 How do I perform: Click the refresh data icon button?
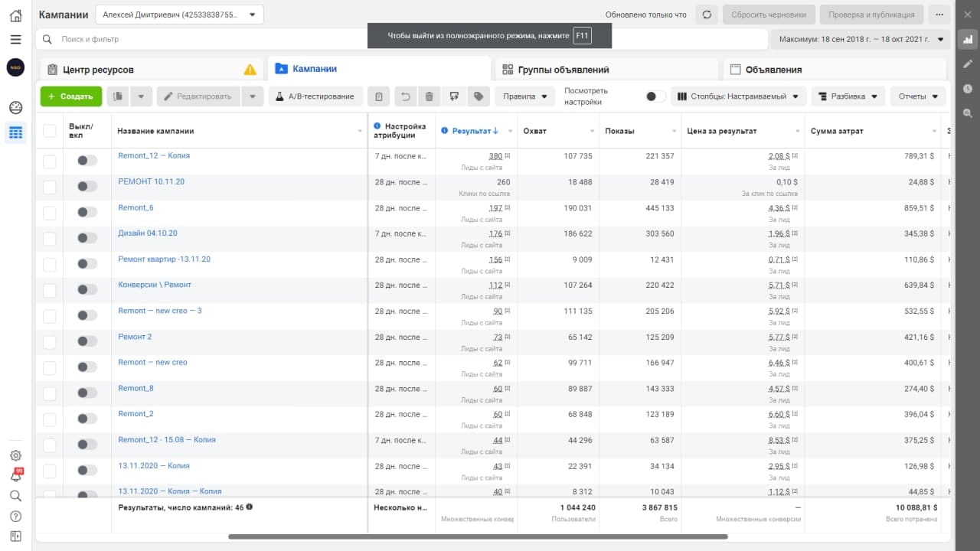pos(707,15)
